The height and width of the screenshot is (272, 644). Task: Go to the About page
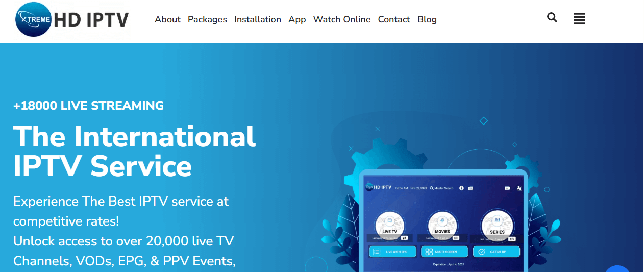[168, 19]
